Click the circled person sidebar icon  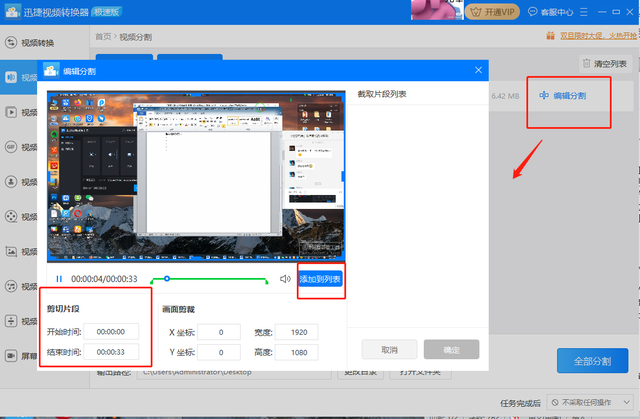(11, 182)
